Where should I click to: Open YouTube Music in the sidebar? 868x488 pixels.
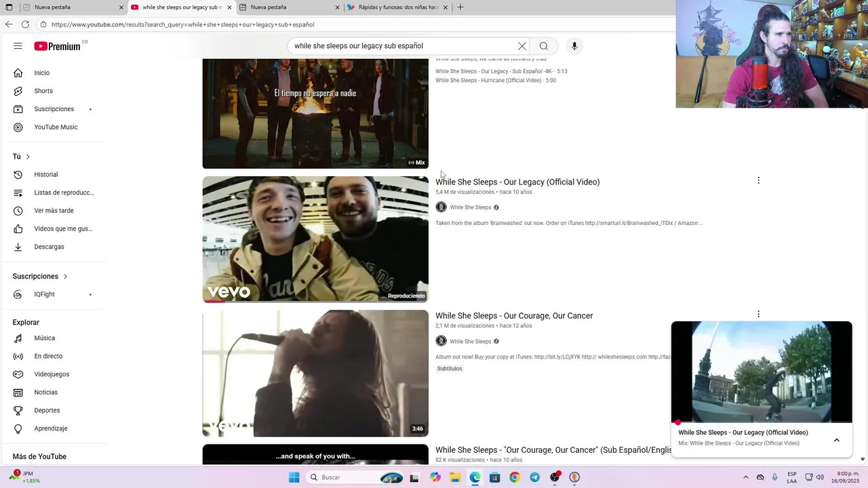pyautogui.click(x=53, y=127)
